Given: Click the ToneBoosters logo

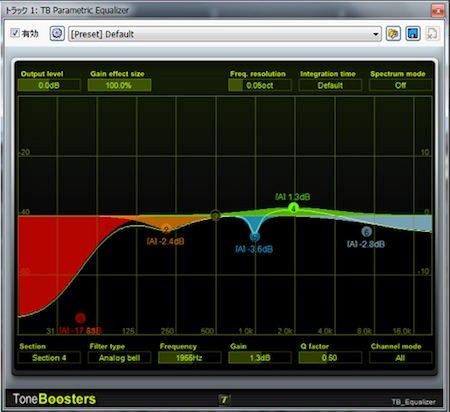Looking at the screenshot, I should click(54, 399).
